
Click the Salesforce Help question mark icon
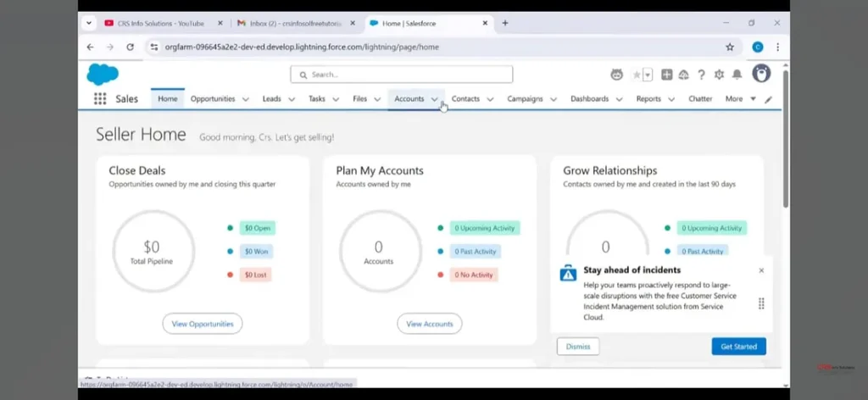701,75
